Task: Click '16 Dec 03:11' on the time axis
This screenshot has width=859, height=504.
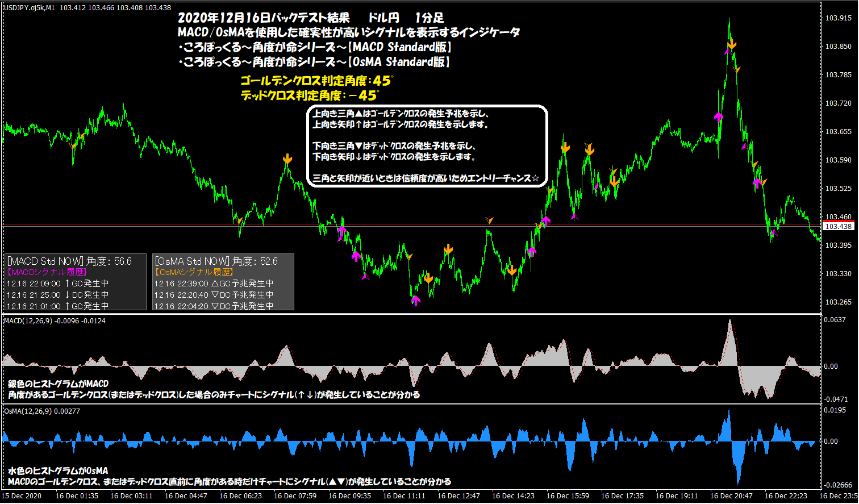Action: [131, 496]
